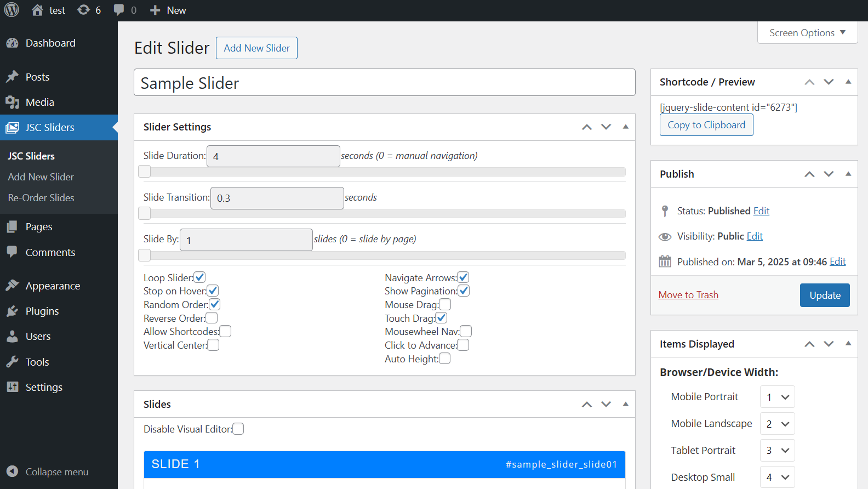Open the updates icon showing 6
This screenshot has height=489, width=868.
[x=83, y=10]
